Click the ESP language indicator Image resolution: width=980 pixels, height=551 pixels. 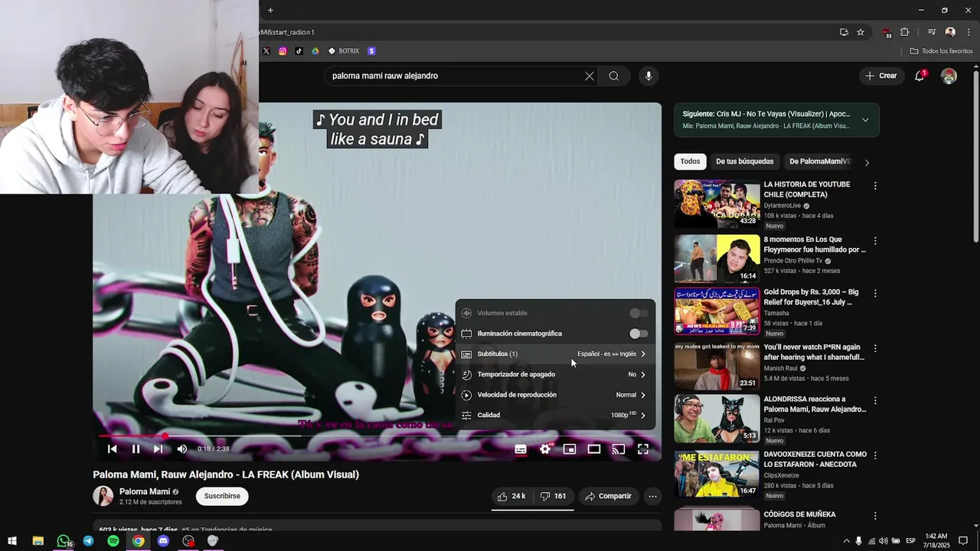coord(910,541)
